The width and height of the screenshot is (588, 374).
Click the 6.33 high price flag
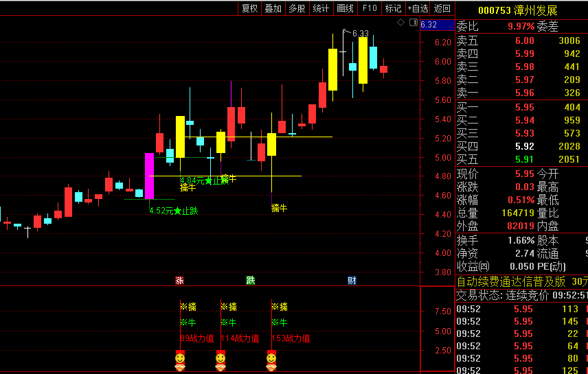click(360, 34)
